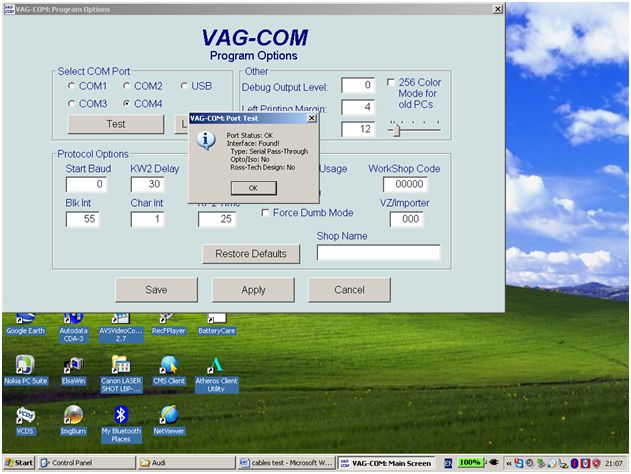Select the COM2 radio button
The height and width of the screenshot is (474, 631).
coord(126,86)
